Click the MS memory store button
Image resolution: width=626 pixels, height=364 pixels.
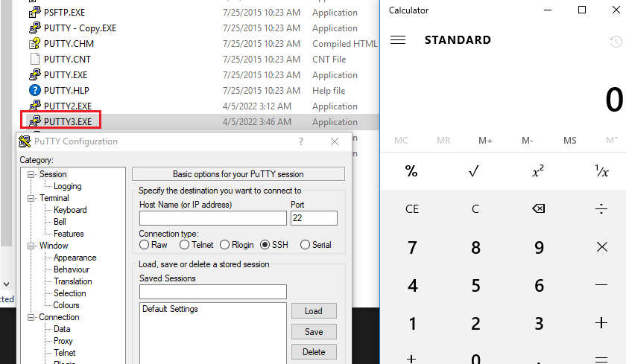(x=569, y=141)
